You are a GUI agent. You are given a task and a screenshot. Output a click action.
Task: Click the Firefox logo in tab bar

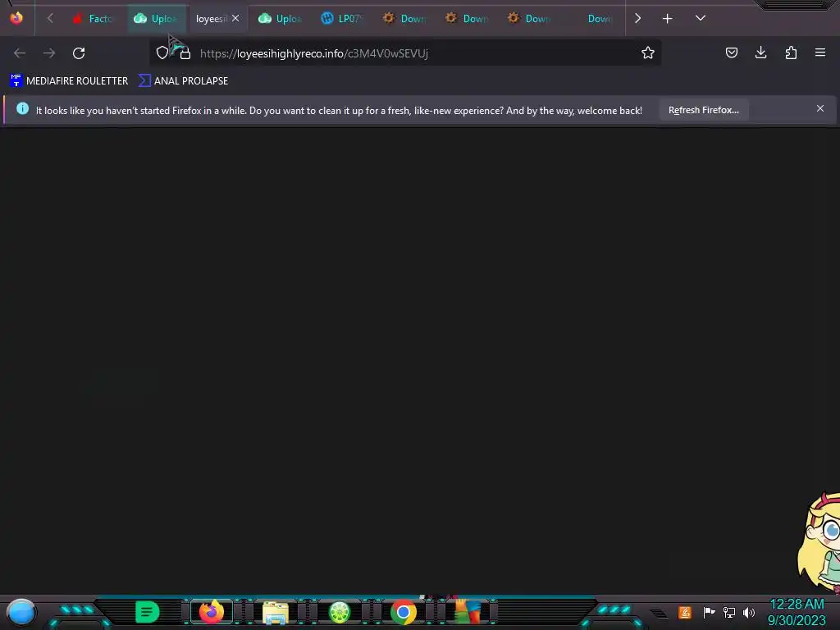pyautogui.click(x=16, y=18)
